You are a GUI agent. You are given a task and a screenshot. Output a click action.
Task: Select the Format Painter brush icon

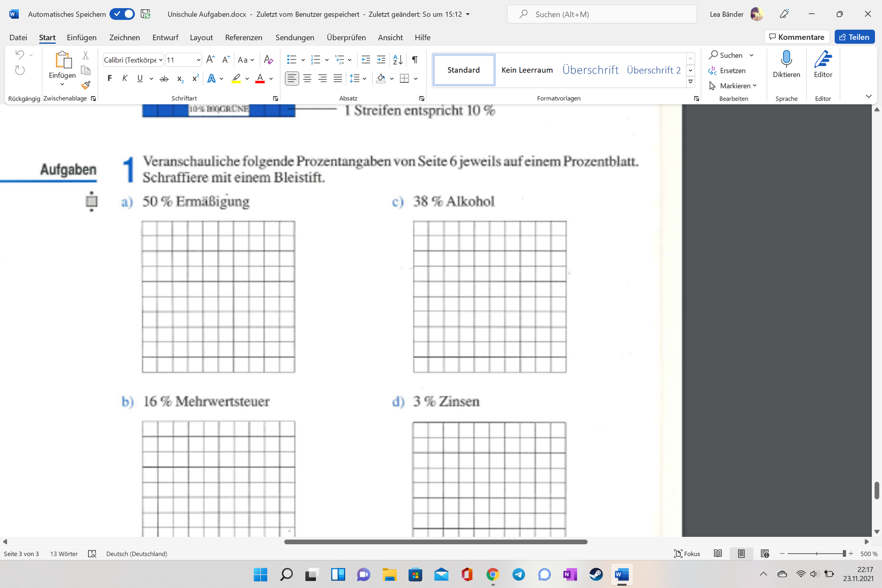(x=86, y=85)
